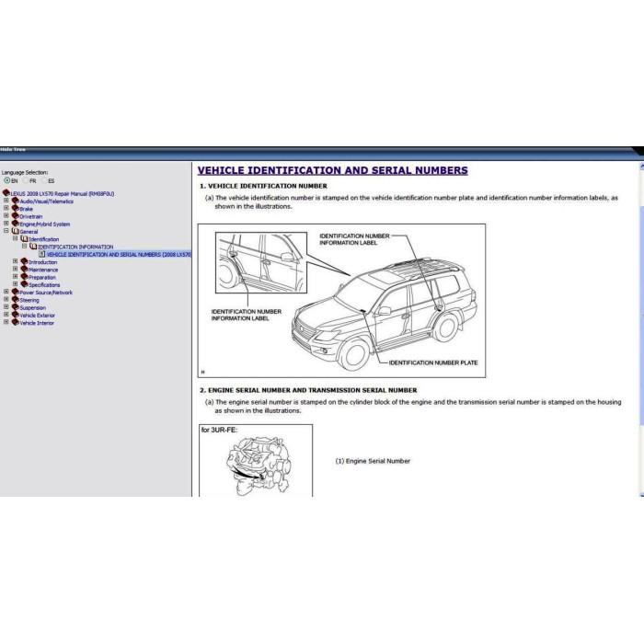This screenshot has height=644, width=644.
Task: Expand the Specifications node
Action: [16, 283]
